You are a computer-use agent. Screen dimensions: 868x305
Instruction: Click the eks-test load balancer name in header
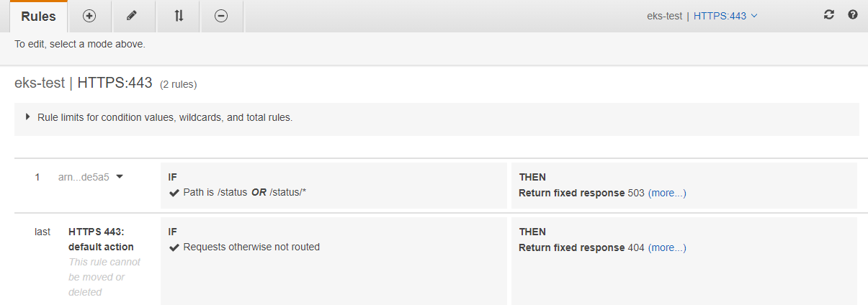664,16
